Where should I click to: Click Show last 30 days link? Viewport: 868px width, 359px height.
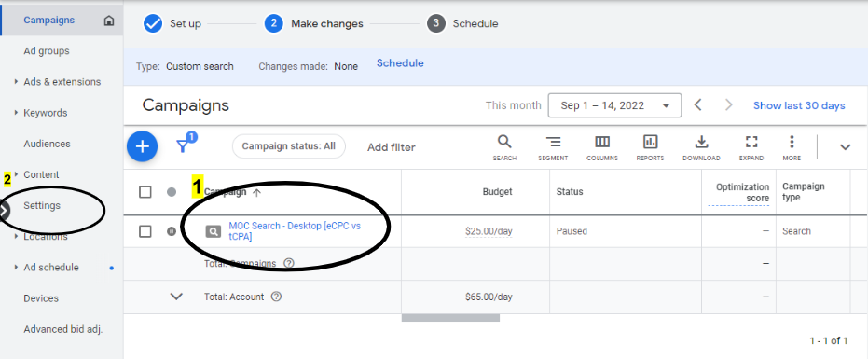tap(799, 105)
